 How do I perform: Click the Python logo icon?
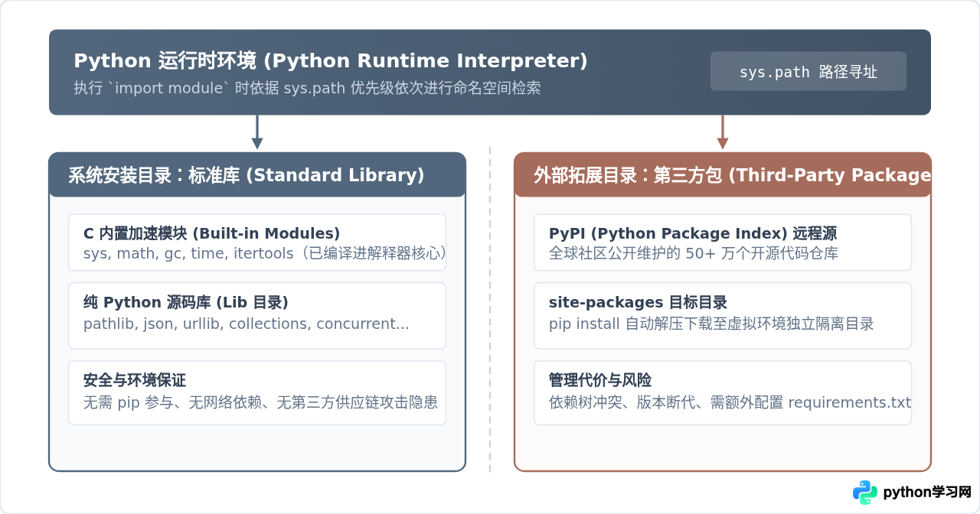tap(865, 493)
